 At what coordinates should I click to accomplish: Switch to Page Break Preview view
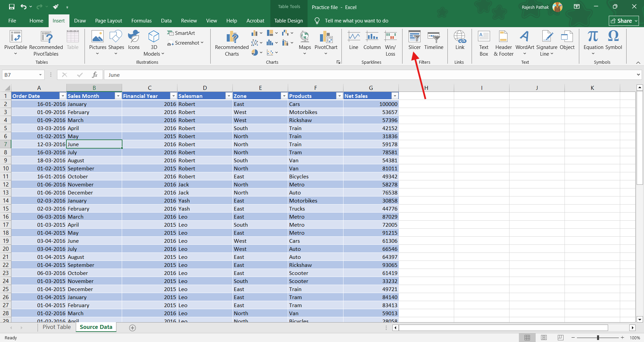click(560, 338)
